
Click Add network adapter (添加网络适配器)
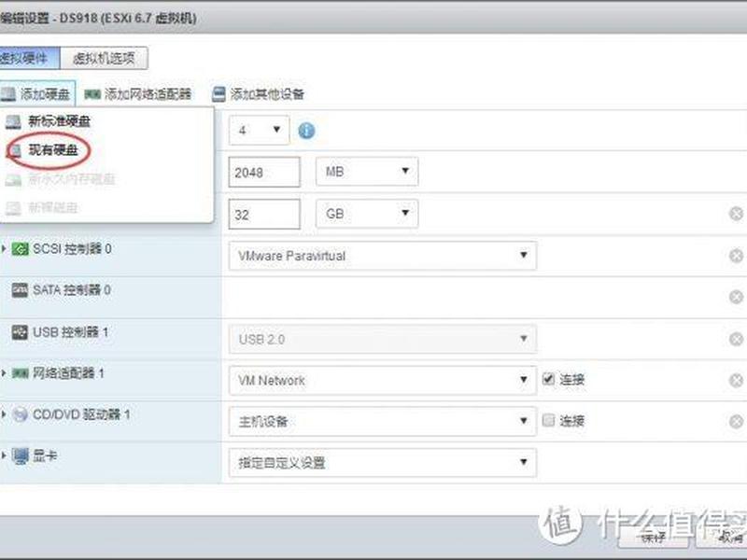(x=137, y=94)
